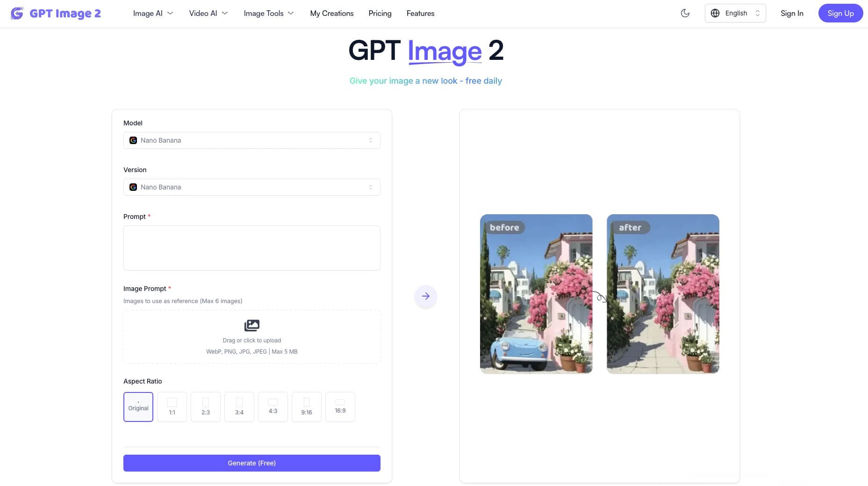Click the drag or click to upload area

pos(252,337)
